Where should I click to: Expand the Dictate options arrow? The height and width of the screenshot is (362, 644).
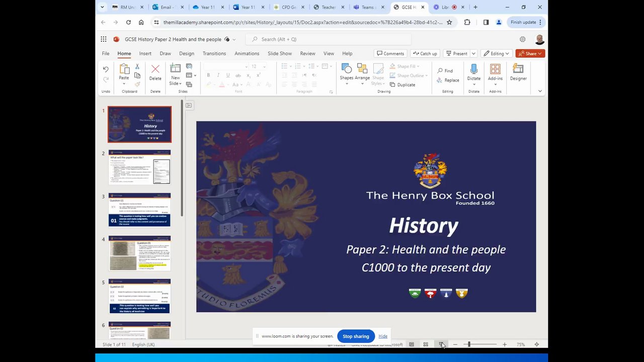coord(473,84)
